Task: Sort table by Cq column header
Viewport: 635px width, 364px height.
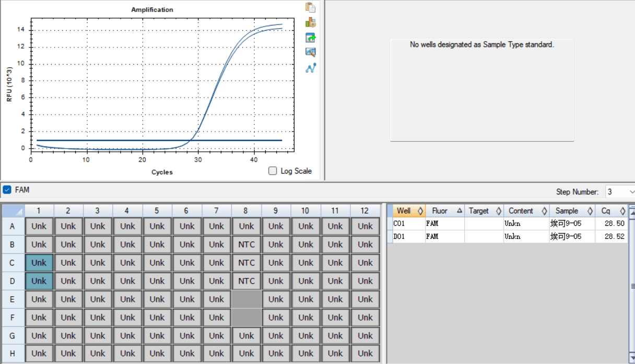Action: pyautogui.click(x=611, y=211)
